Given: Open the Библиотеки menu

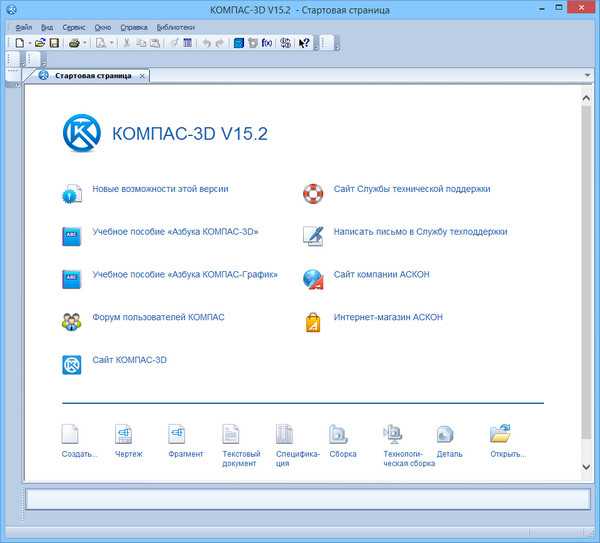Looking at the screenshot, I should pyautogui.click(x=175, y=27).
